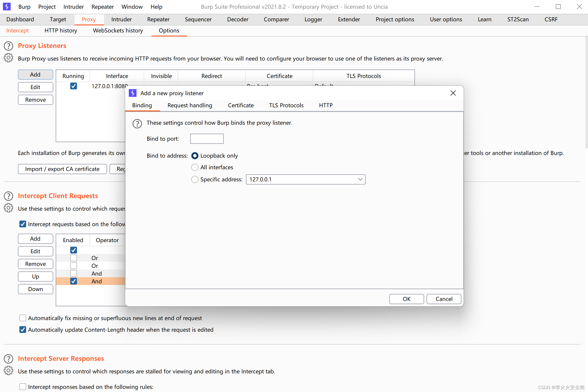Click Interface column header in listeners table
588x392 pixels.
point(117,76)
